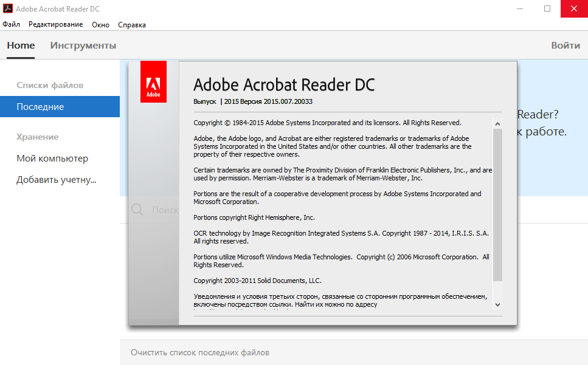The height and width of the screenshot is (365, 588).
Task: Click the Acrobat app icon in title bar
Action: point(7,9)
